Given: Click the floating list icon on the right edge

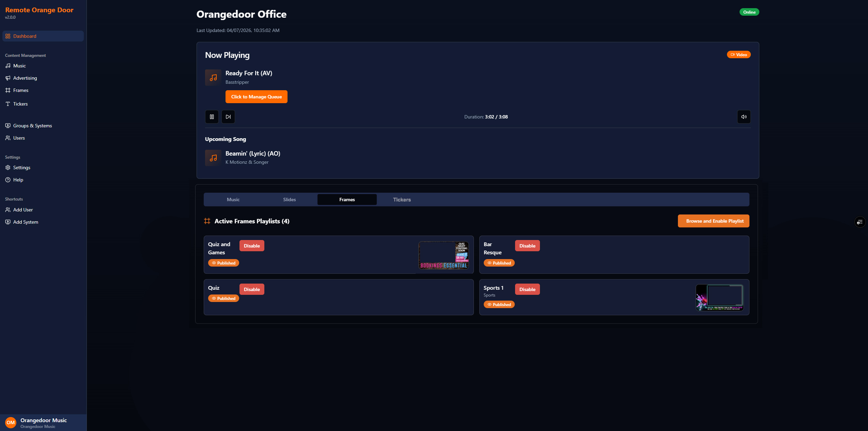Looking at the screenshot, I should click(x=859, y=222).
